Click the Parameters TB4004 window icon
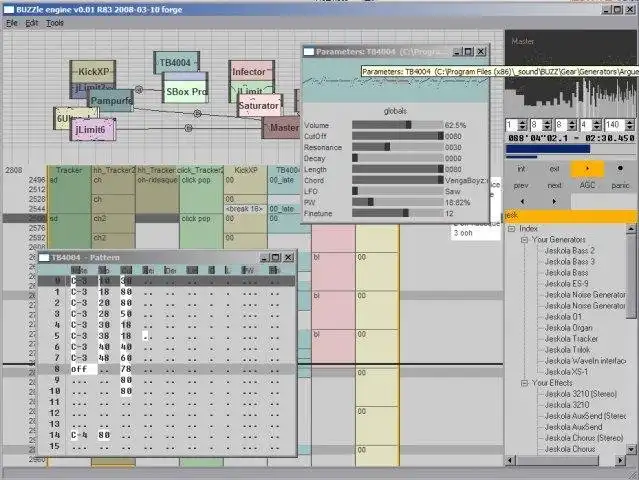 point(309,51)
